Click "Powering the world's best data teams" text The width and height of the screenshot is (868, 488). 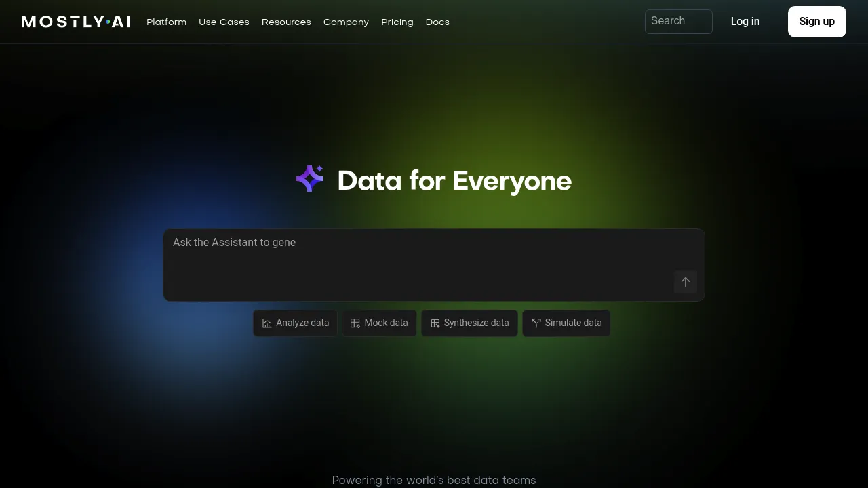[434, 481]
